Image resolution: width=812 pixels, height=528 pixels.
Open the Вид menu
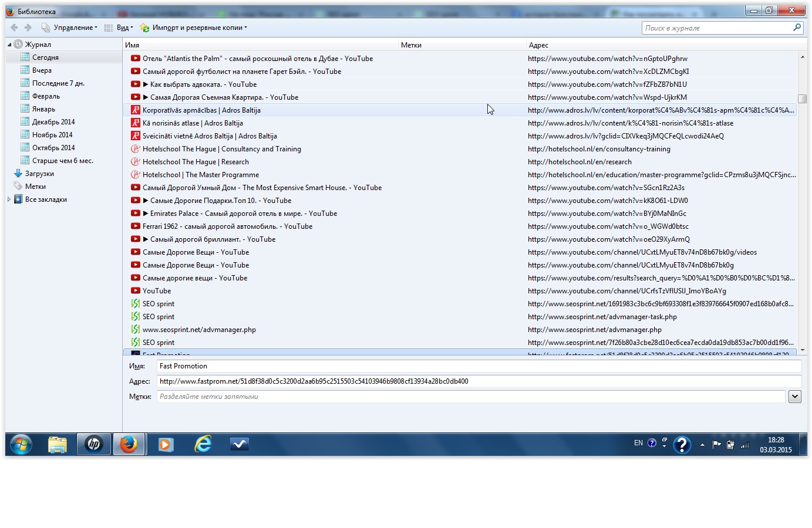(x=119, y=28)
